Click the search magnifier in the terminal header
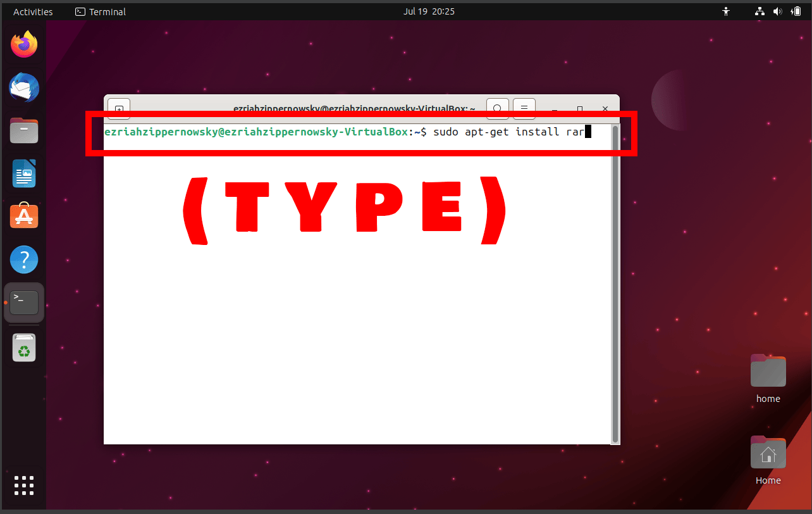This screenshot has width=812, height=514. tap(497, 108)
